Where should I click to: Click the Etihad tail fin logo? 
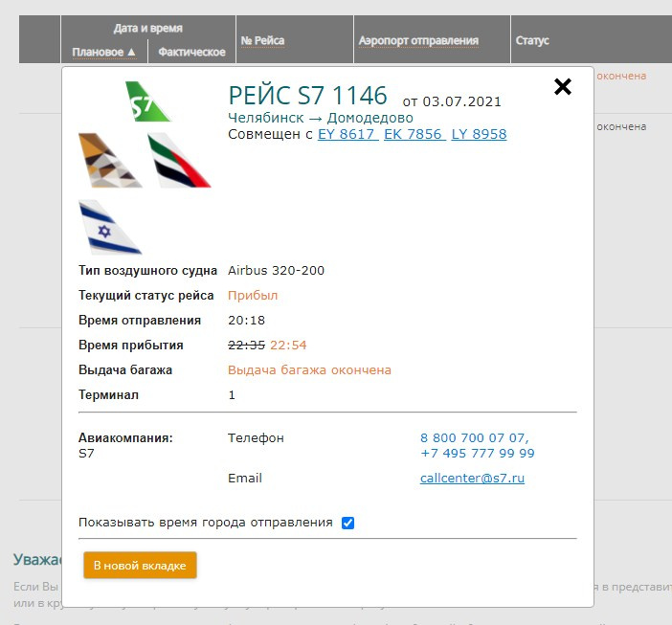coord(110,160)
